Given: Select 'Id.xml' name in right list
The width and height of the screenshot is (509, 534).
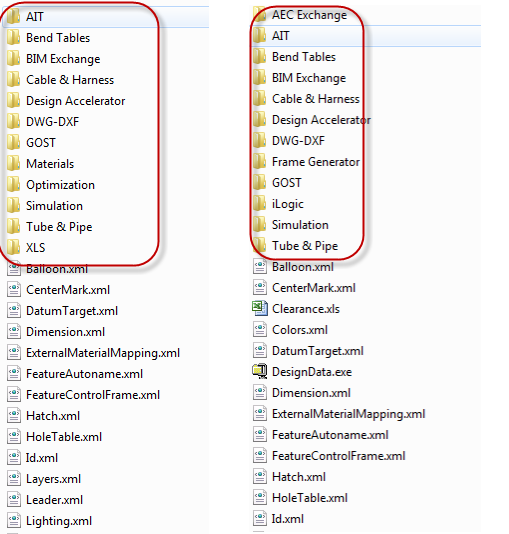Looking at the screenshot, I should pos(288,519).
